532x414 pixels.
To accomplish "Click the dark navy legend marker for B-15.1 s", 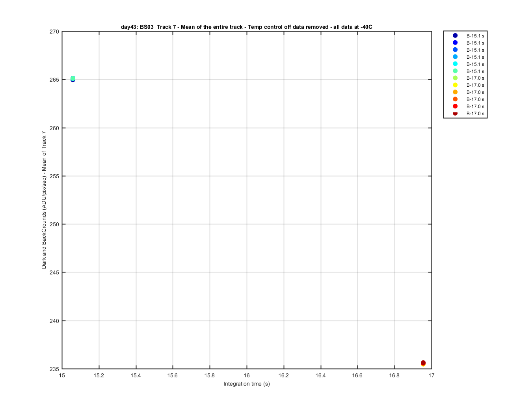I will coord(455,35).
